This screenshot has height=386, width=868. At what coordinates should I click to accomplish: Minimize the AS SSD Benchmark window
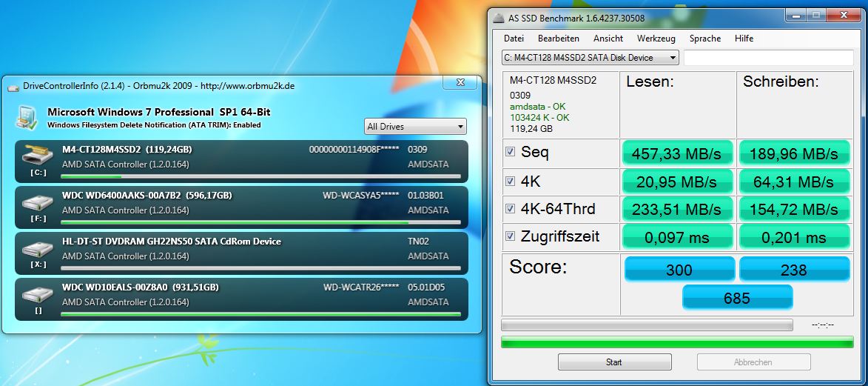[796, 16]
